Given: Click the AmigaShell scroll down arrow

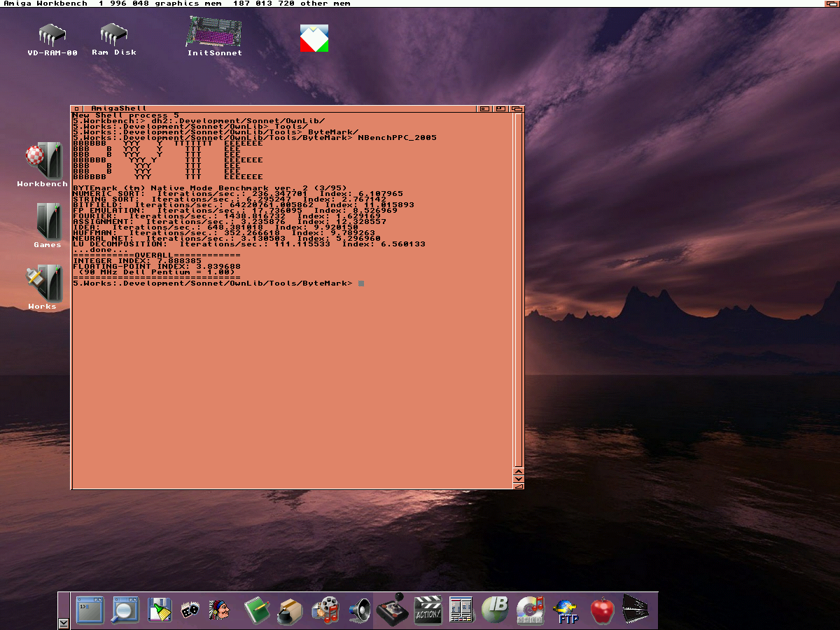Looking at the screenshot, I should coord(519,479).
